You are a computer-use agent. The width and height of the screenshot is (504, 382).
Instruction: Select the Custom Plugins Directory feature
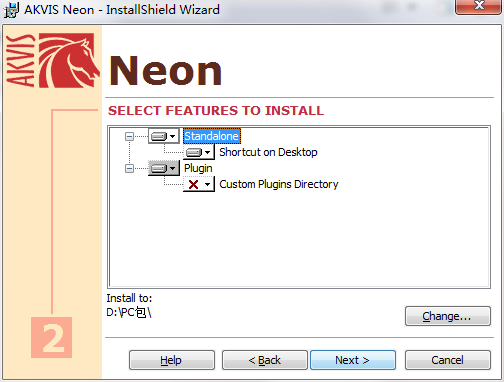click(x=279, y=184)
